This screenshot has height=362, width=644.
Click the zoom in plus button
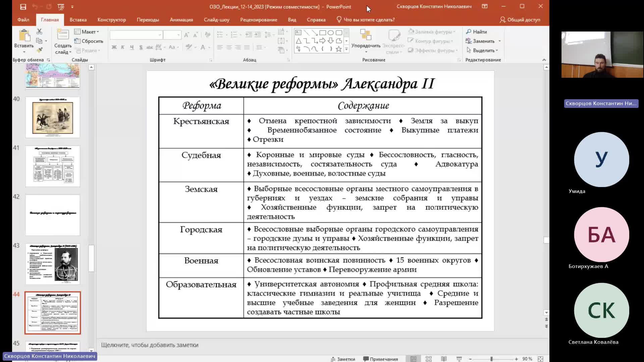[x=516, y=359]
